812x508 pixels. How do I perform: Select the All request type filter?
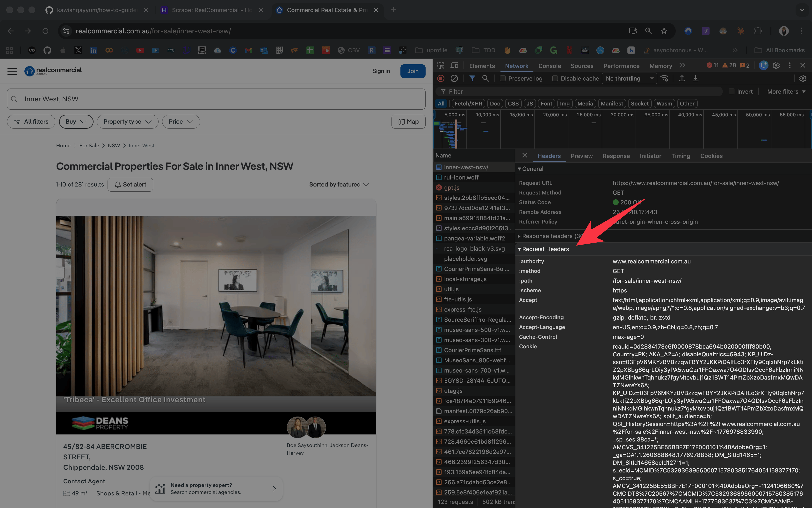(441, 104)
